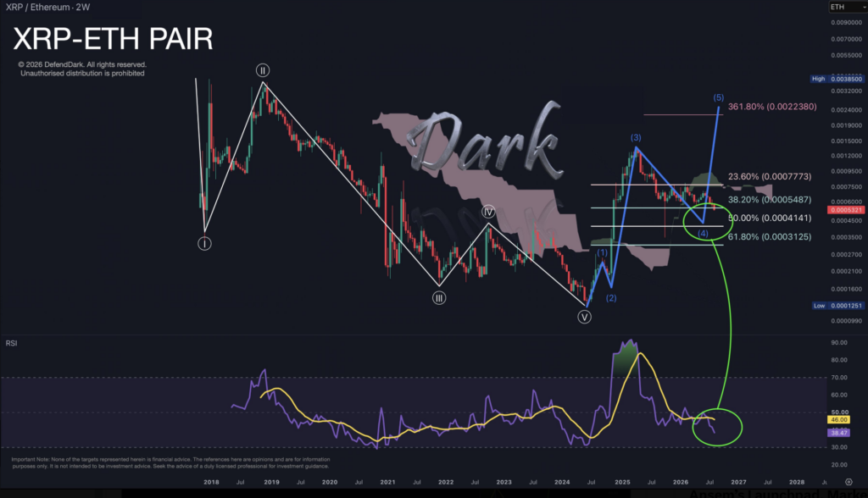Select the XRP / Ethereum · 2W symbol title
Screen dimensions: 868x498
[x=47, y=7]
